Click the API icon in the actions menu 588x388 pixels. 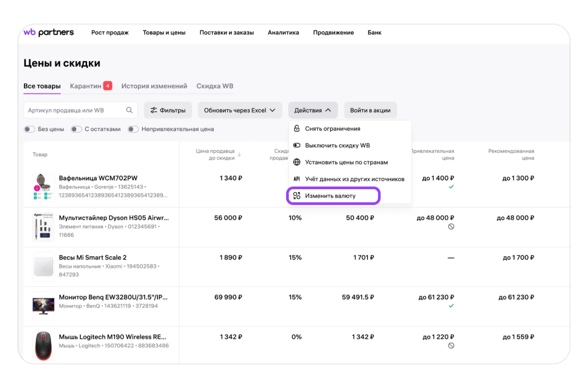click(297, 179)
